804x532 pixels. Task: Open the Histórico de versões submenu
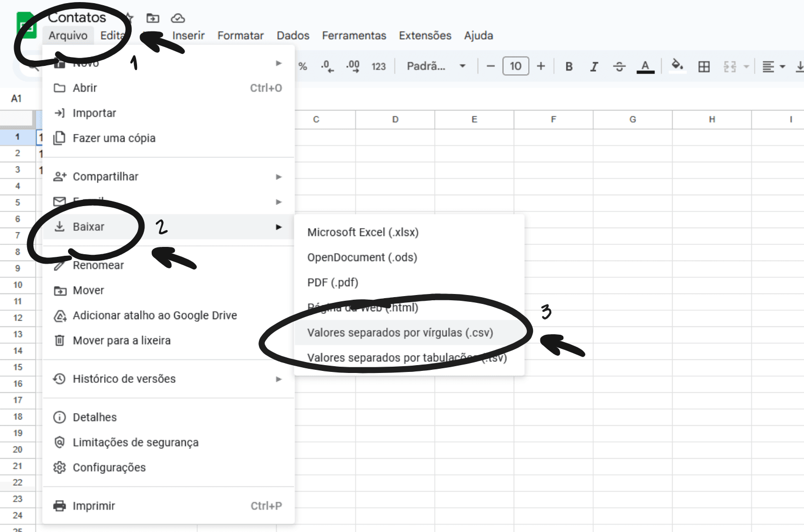(x=168, y=379)
